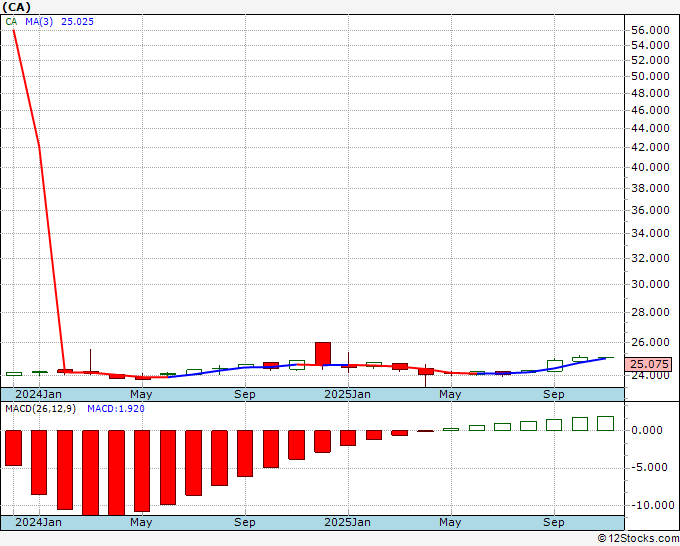Click the 25.075 current price tag
The height and width of the screenshot is (546, 680).
(649, 364)
